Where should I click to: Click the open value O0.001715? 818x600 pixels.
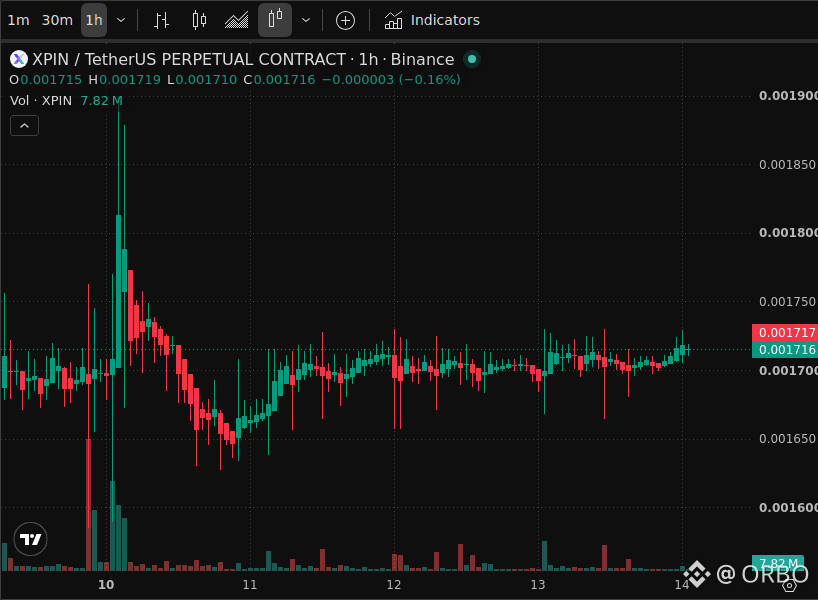click(46, 80)
